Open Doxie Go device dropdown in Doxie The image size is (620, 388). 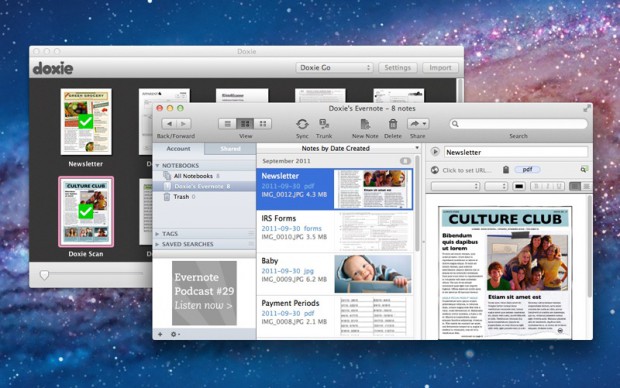tap(334, 68)
